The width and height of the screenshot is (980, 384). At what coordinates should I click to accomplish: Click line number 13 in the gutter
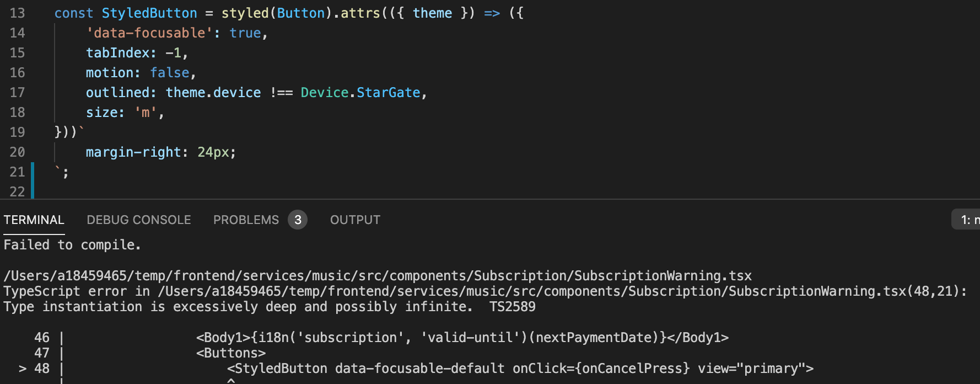[17, 13]
